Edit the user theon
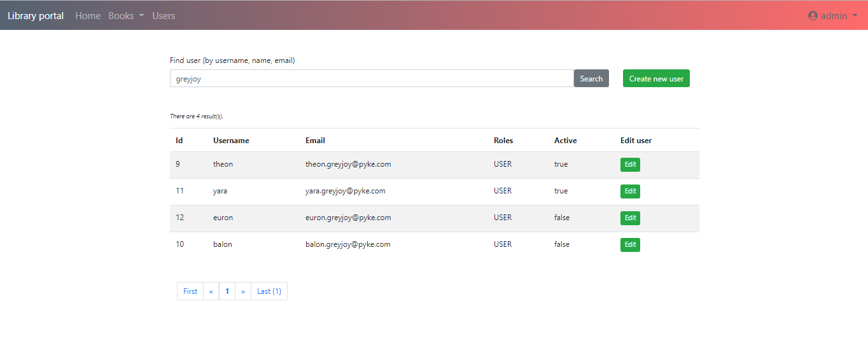 tap(630, 165)
